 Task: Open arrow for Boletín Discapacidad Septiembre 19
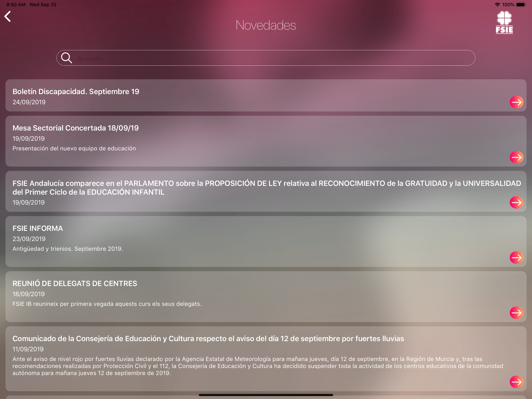tap(516, 102)
